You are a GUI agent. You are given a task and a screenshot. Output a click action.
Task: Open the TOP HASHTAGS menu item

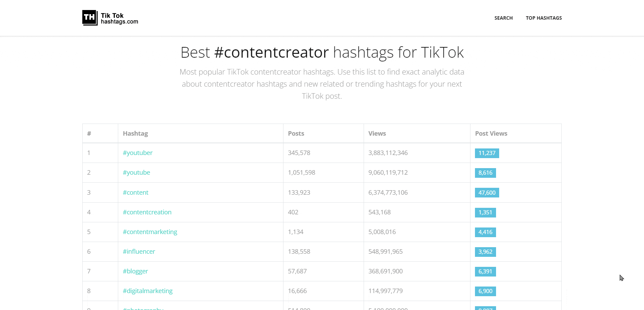coord(544,18)
